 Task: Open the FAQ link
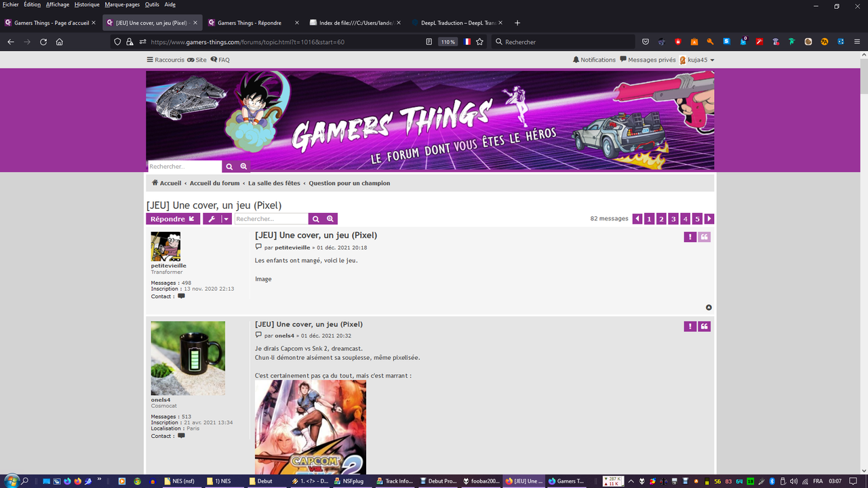220,60
